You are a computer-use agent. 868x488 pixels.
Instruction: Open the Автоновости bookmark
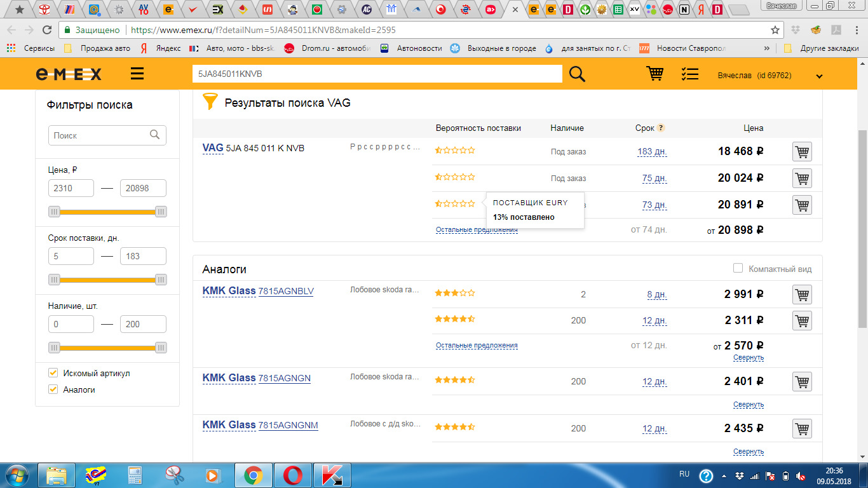(418, 48)
